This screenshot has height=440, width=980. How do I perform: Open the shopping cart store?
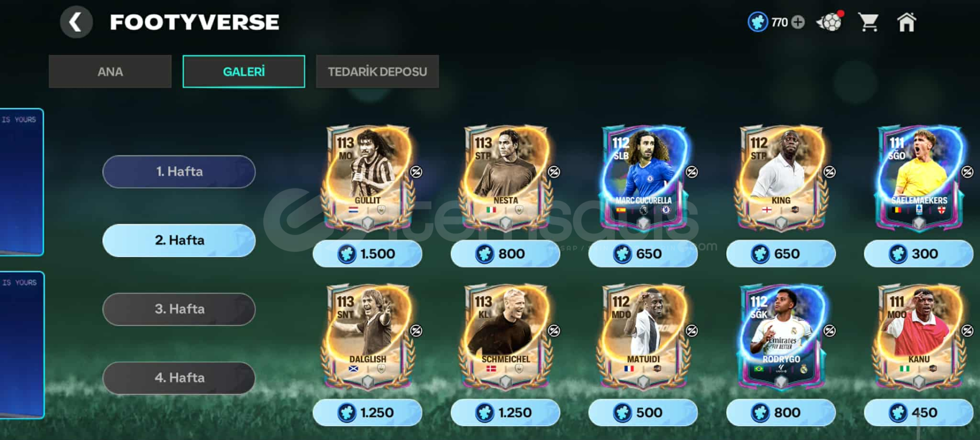click(868, 22)
